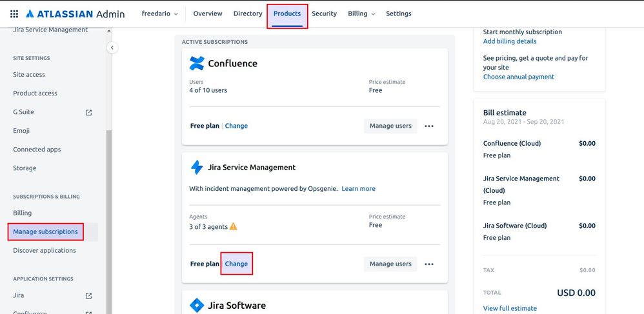This screenshot has height=314, width=644.
Task: Click the Confluence (Cloud) bill line
Action: click(512, 144)
